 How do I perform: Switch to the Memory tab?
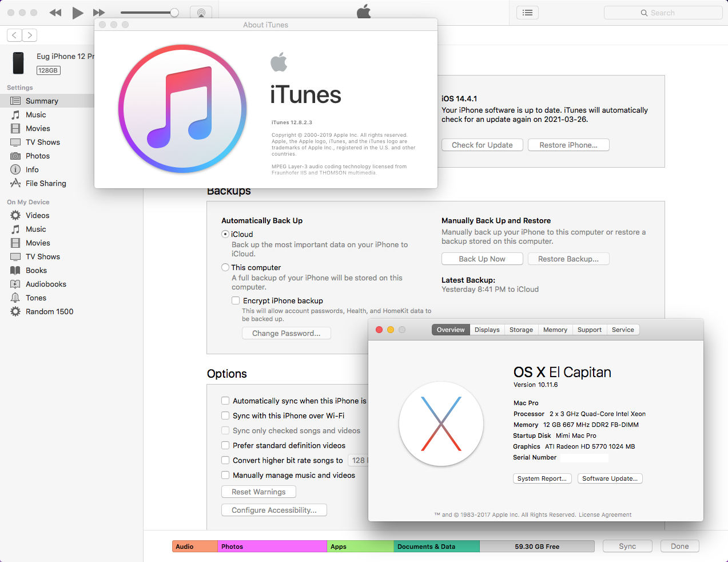point(555,330)
